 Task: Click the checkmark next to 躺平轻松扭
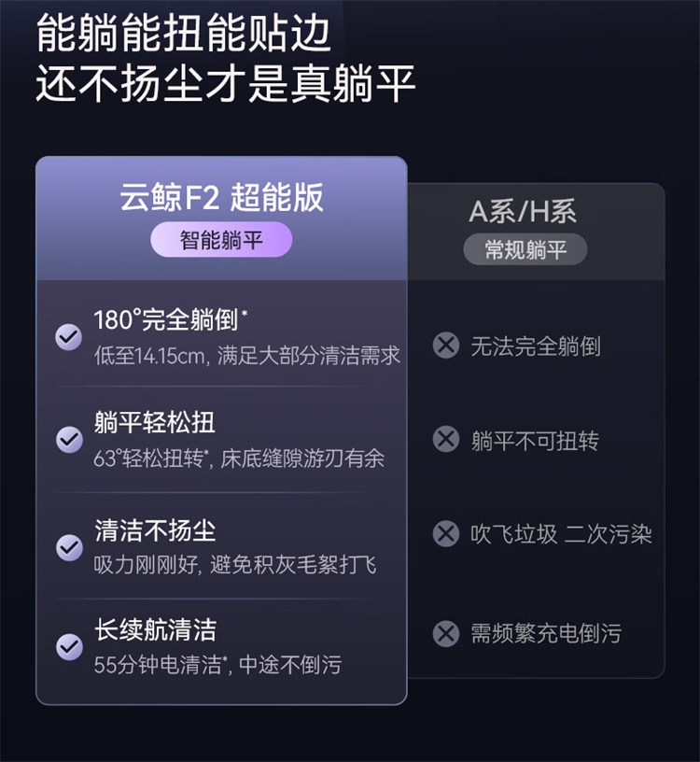click(x=68, y=439)
